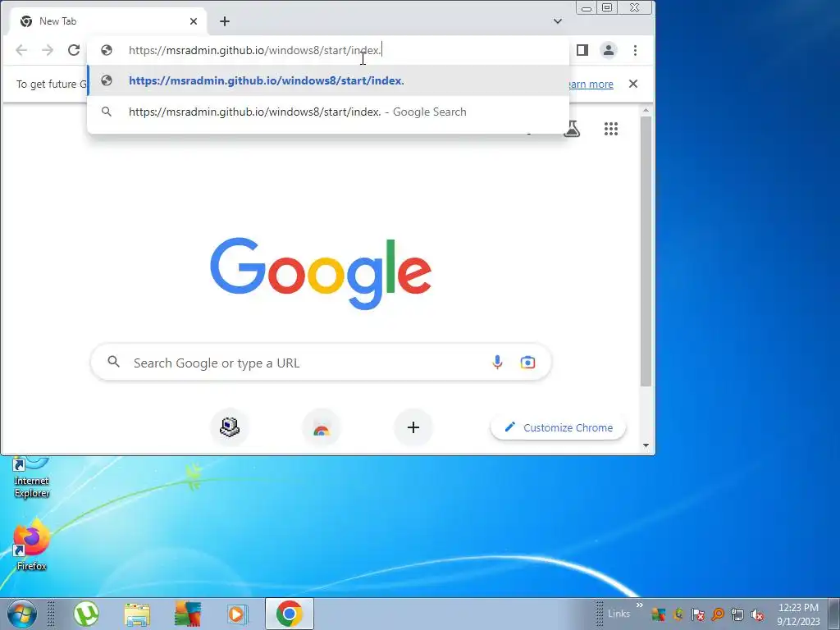840x630 pixels.
Task: Switch to Chrome on the taskbar
Action: [290, 614]
